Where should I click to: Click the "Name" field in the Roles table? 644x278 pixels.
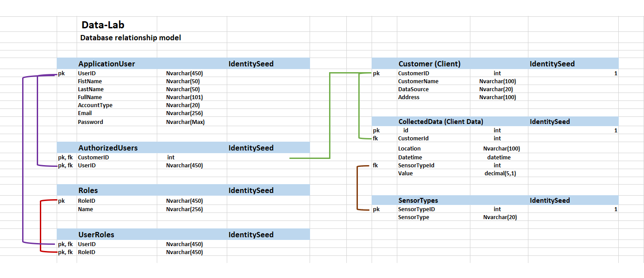(x=85, y=209)
